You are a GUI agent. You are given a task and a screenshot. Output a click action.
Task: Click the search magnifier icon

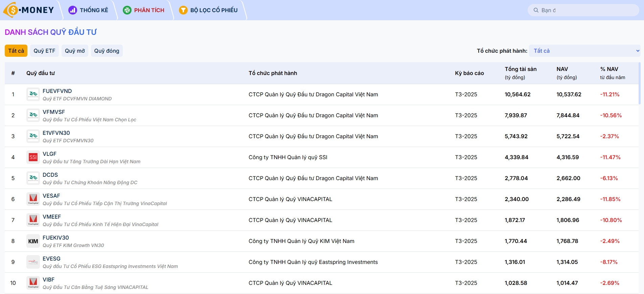pos(536,10)
